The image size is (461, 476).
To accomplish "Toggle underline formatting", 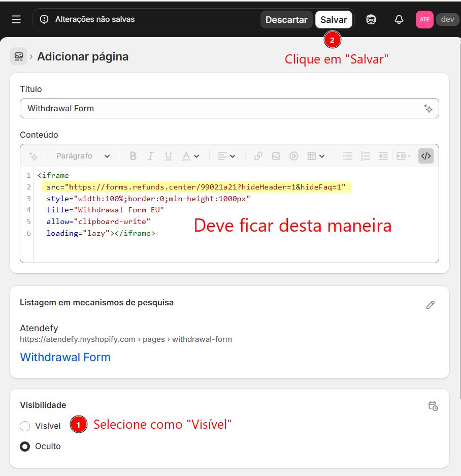I will (x=169, y=156).
